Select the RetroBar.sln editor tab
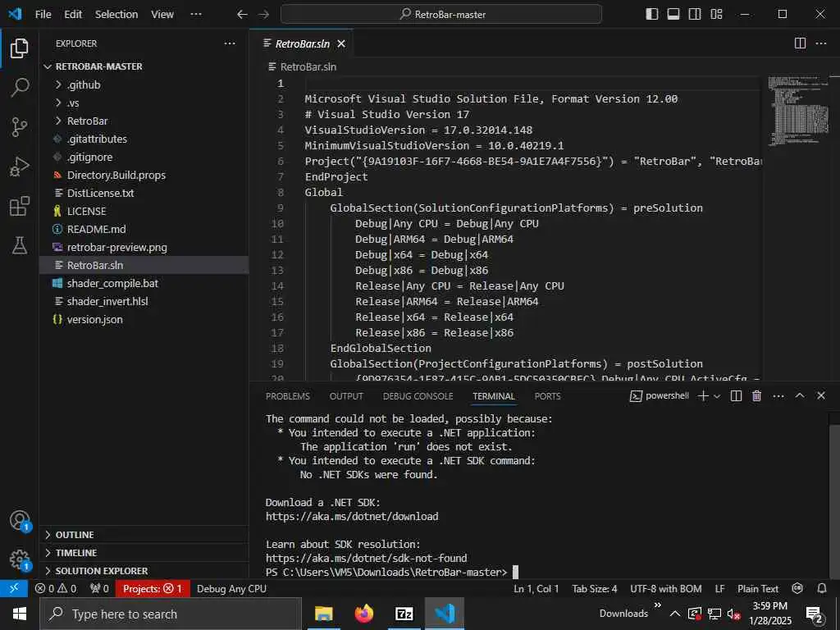840x630 pixels. pos(302,44)
